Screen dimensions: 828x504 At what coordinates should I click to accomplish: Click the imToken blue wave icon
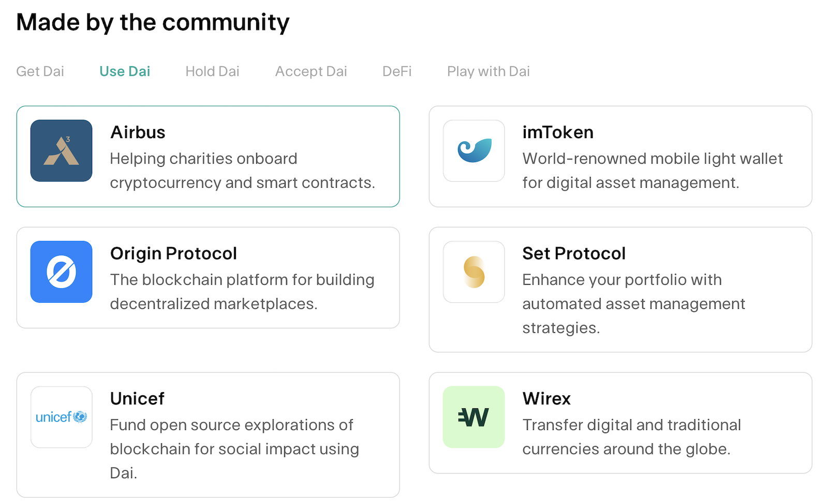[474, 151]
